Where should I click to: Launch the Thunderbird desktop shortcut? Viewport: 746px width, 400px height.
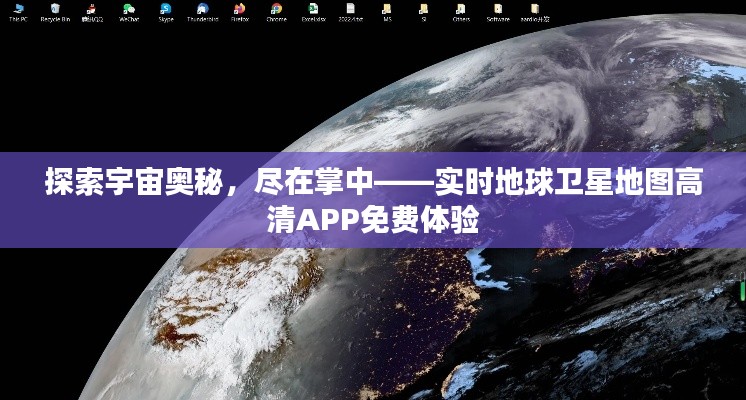pos(203,12)
